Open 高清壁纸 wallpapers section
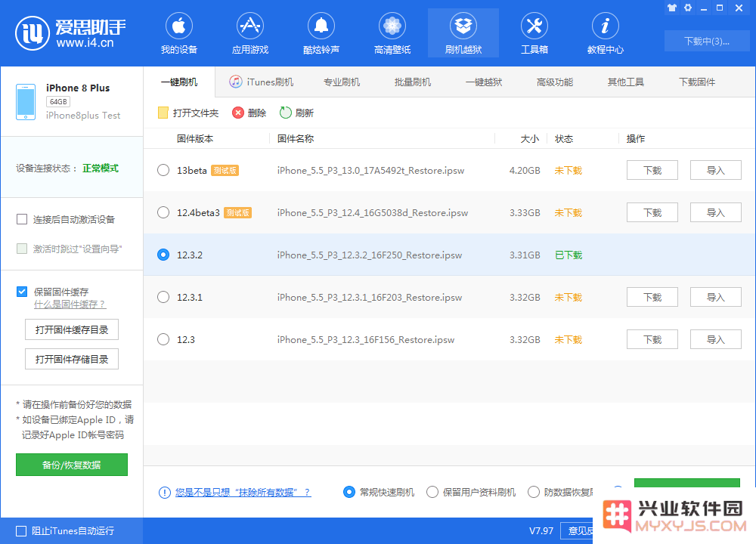 pyautogui.click(x=392, y=33)
